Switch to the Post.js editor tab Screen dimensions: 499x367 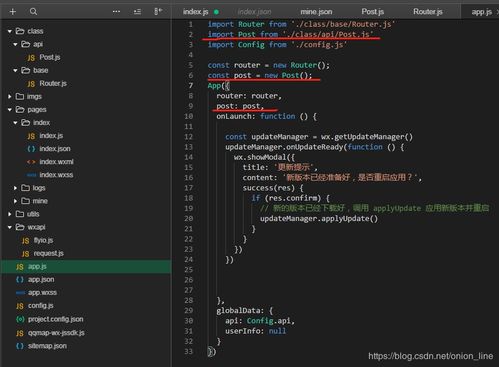(x=373, y=12)
